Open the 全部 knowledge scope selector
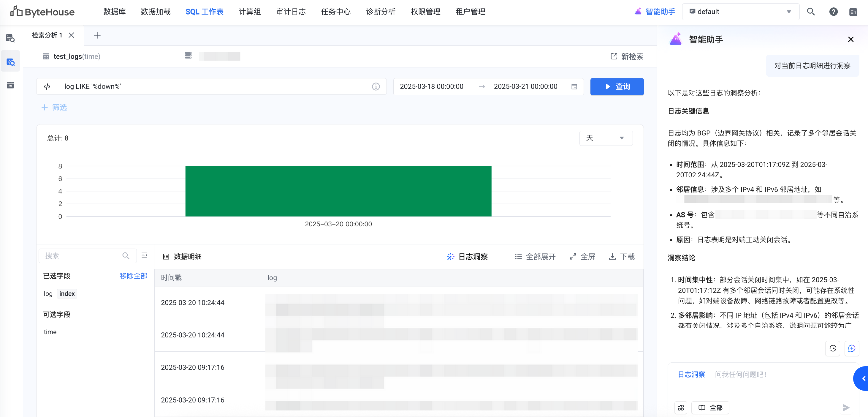The height and width of the screenshot is (417, 868). tap(710, 407)
